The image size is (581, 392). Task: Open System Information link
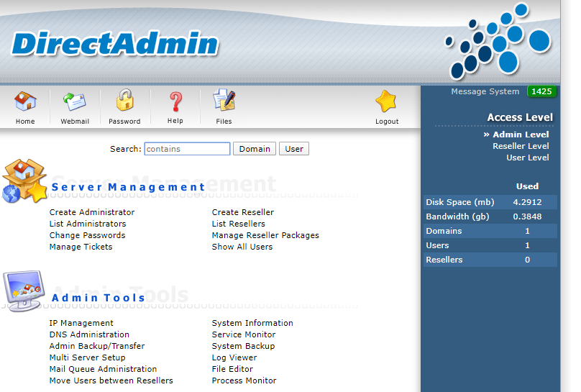click(252, 323)
